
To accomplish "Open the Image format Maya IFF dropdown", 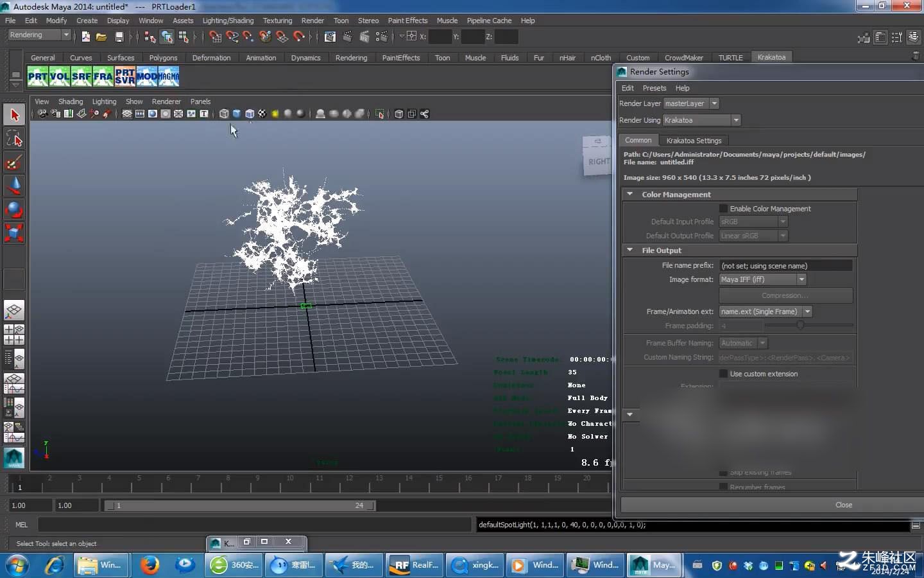I will pos(762,279).
